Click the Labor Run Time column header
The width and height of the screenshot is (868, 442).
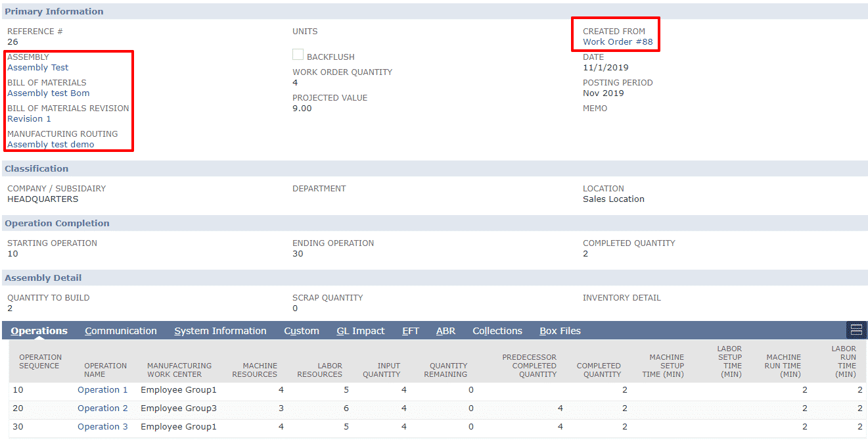pyautogui.click(x=844, y=362)
